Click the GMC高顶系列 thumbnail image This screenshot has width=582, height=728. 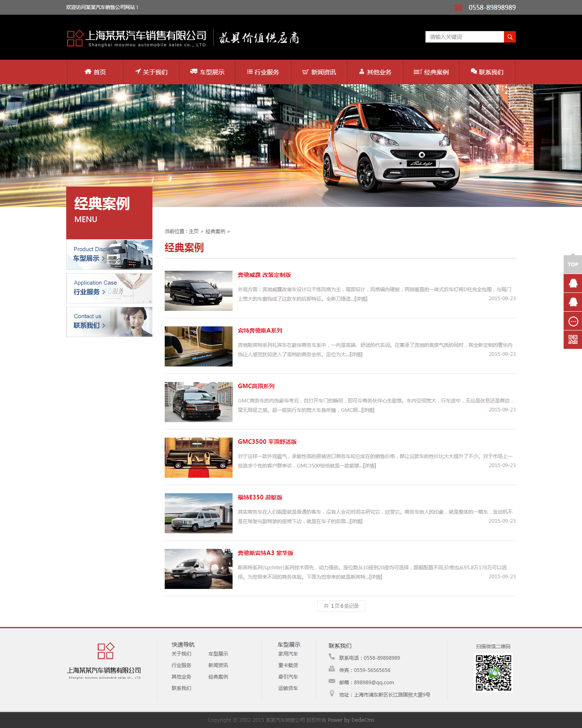pyautogui.click(x=198, y=402)
